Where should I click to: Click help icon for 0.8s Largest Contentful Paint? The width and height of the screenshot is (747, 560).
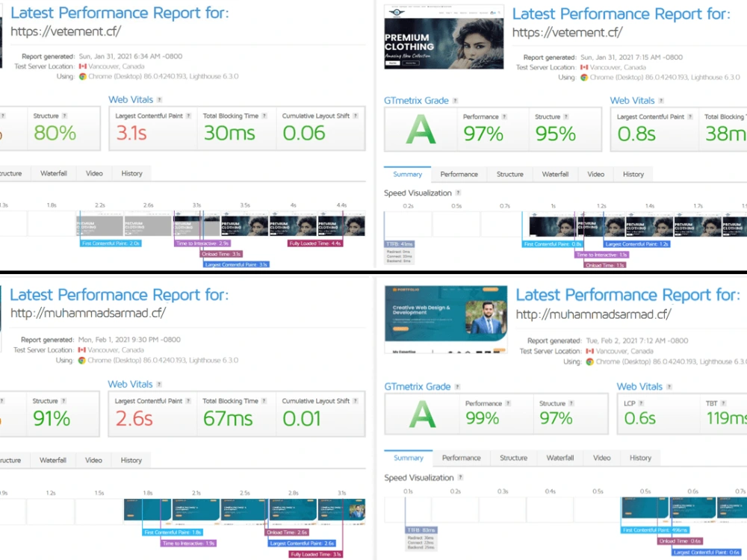coord(690,116)
